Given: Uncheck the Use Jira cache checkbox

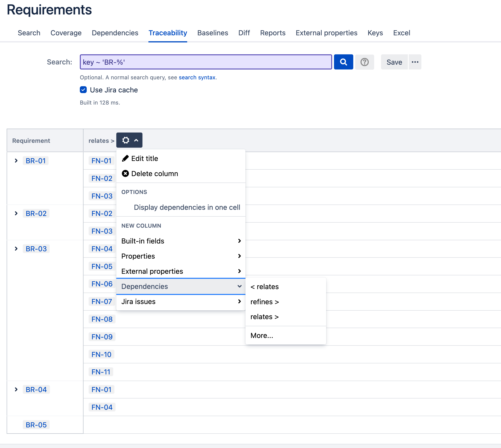Looking at the screenshot, I should click(83, 90).
